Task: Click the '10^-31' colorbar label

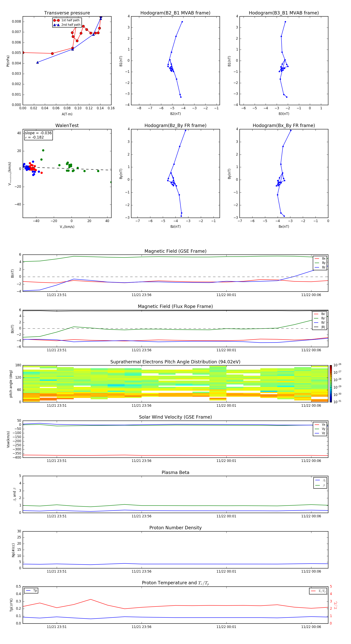Action: [337, 402]
